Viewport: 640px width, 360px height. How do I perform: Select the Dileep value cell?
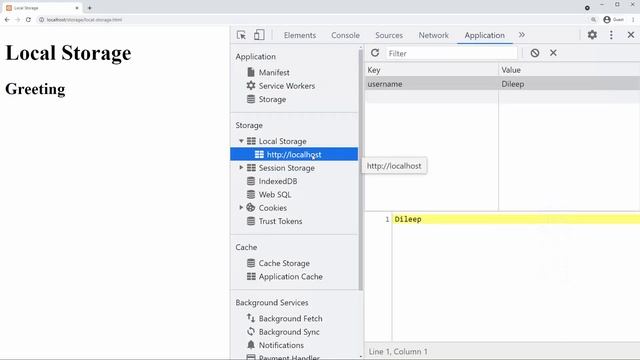[x=569, y=84]
